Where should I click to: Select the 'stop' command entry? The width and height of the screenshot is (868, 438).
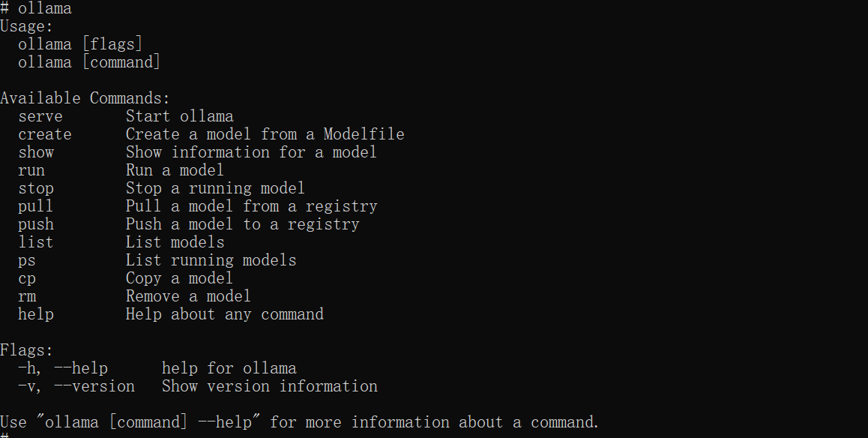tap(36, 188)
